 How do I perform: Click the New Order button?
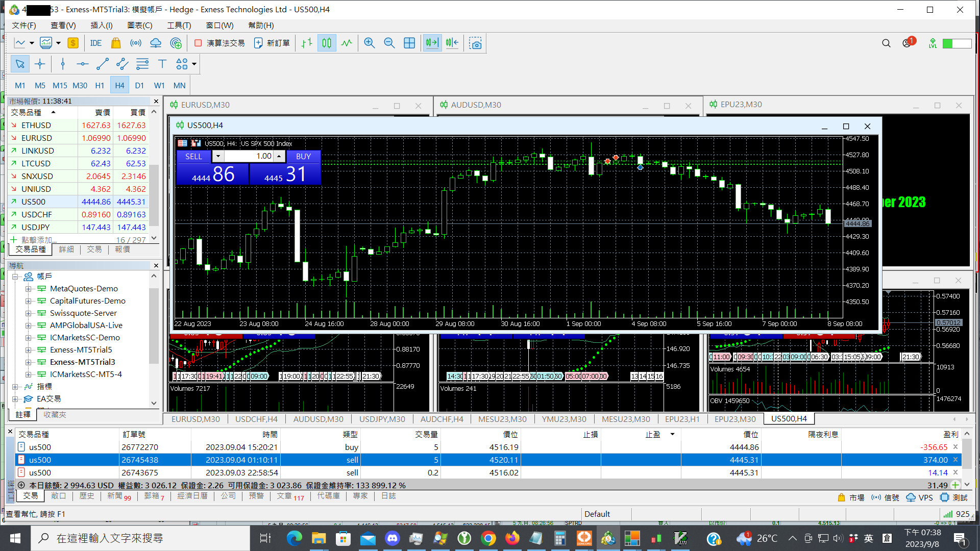(x=272, y=43)
